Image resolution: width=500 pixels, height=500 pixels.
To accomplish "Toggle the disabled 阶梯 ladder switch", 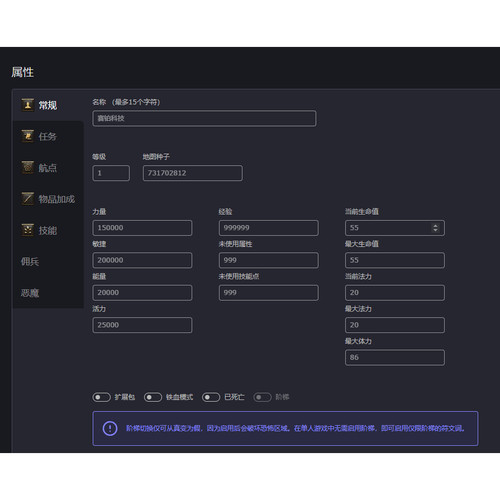I will click(x=262, y=397).
